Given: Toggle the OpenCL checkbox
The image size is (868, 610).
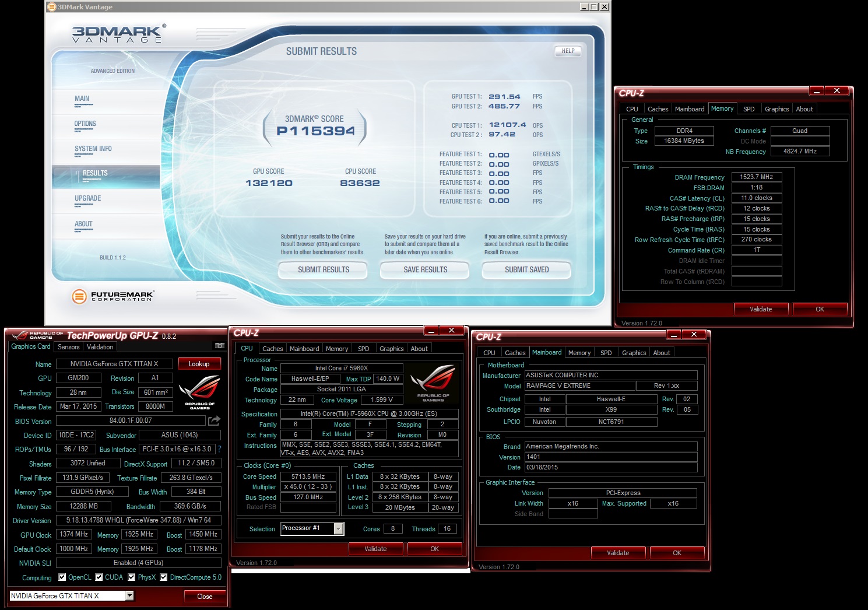Looking at the screenshot, I should (62, 577).
